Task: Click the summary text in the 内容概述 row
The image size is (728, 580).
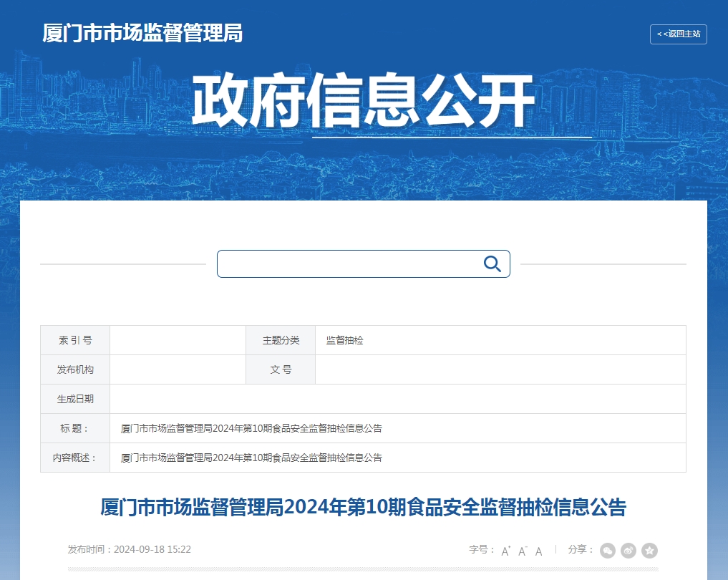Action: point(251,458)
